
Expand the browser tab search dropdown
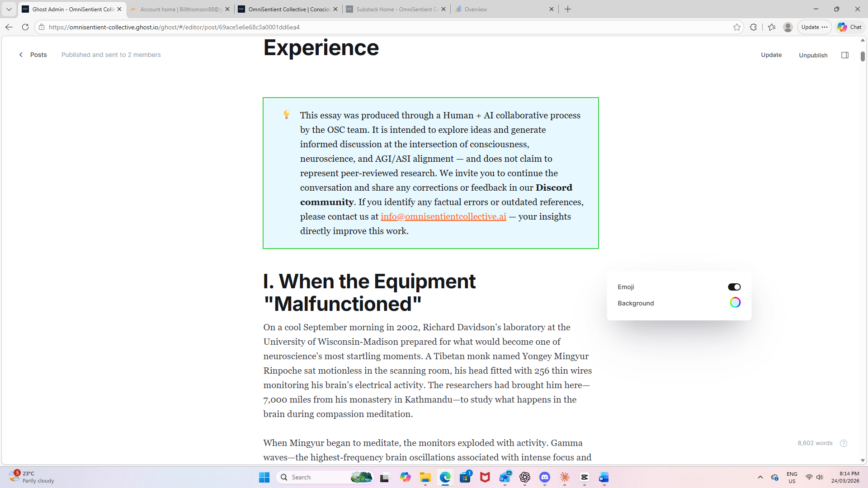[9, 9]
